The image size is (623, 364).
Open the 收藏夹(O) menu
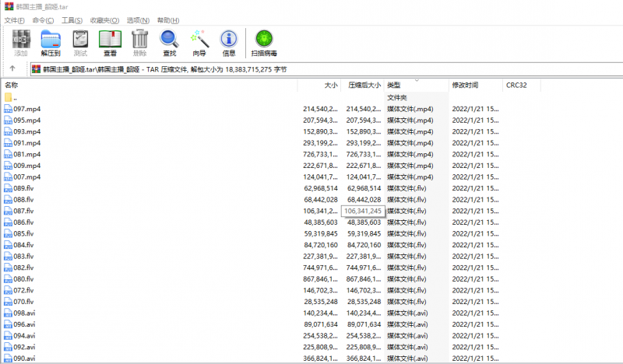pyautogui.click(x=104, y=19)
